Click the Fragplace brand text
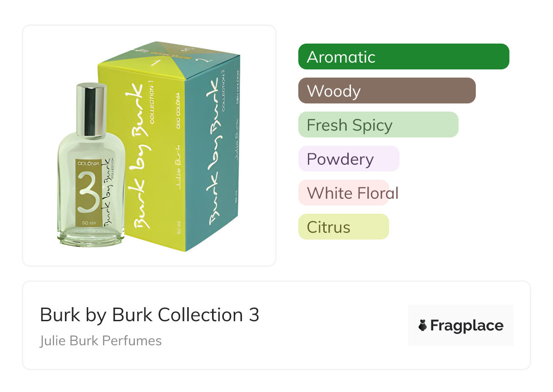Screen dimensions: 553x392 click(x=467, y=326)
